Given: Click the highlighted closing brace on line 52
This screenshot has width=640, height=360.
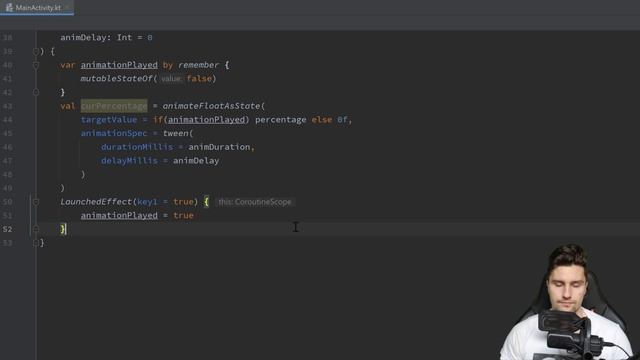Looking at the screenshot, I should click(x=62, y=229).
